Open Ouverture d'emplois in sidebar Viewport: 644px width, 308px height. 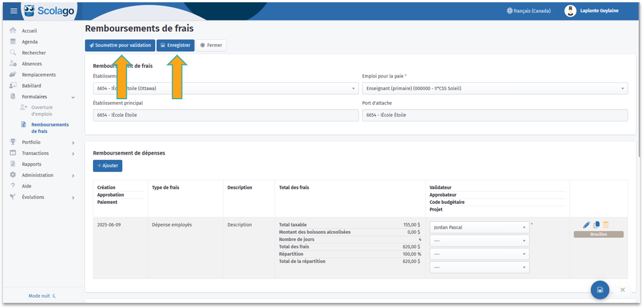click(x=42, y=111)
